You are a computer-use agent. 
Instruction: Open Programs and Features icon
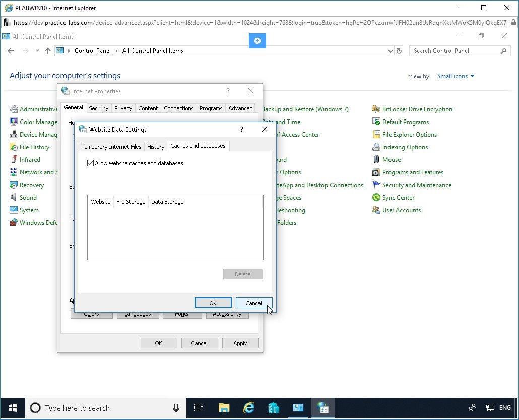pos(376,172)
